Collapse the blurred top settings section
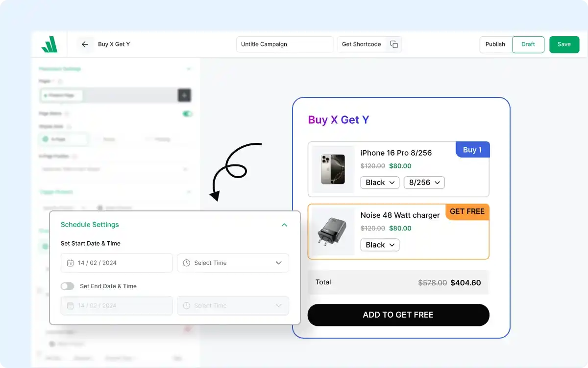The image size is (588, 368). tap(189, 69)
